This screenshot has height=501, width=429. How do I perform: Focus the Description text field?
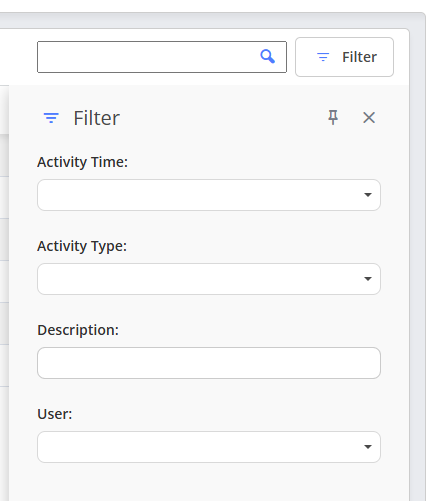[x=209, y=363]
